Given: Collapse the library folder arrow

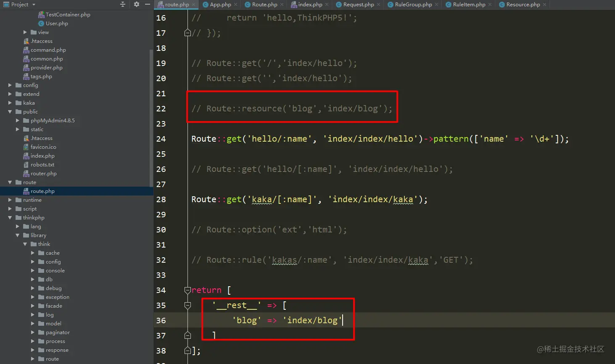Looking at the screenshot, I should tap(18, 235).
